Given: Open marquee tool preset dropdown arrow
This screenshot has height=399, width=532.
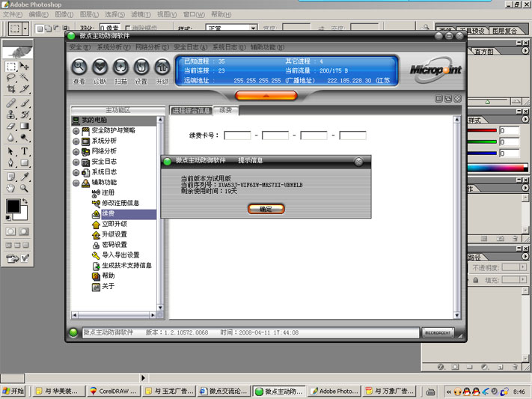Looking at the screenshot, I should point(25,28).
